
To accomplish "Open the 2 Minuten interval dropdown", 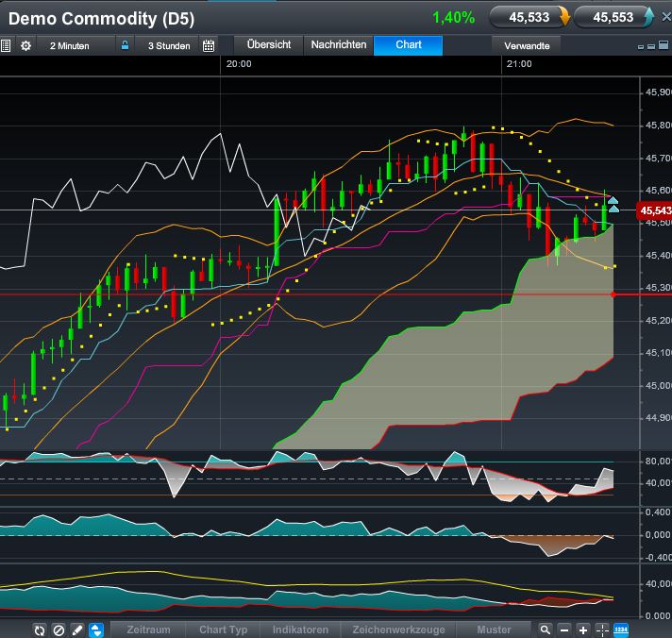I will pos(72,45).
